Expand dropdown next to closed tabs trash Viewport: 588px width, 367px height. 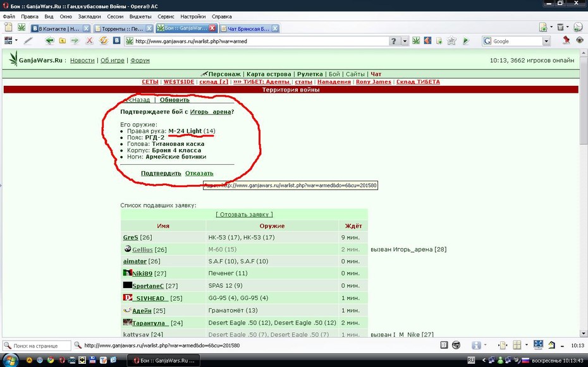coord(568,27)
